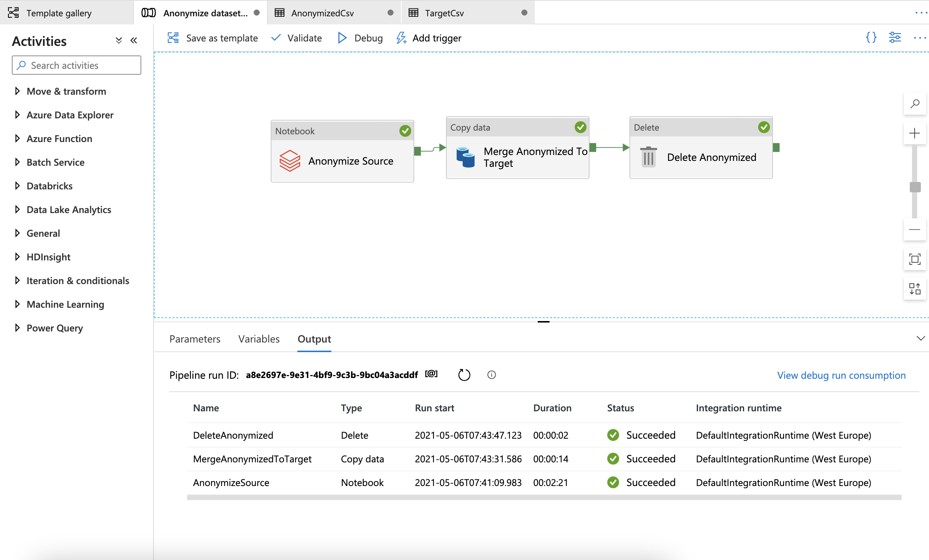Open the pipeline JSON code view

pyautogui.click(x=871, y=37)
